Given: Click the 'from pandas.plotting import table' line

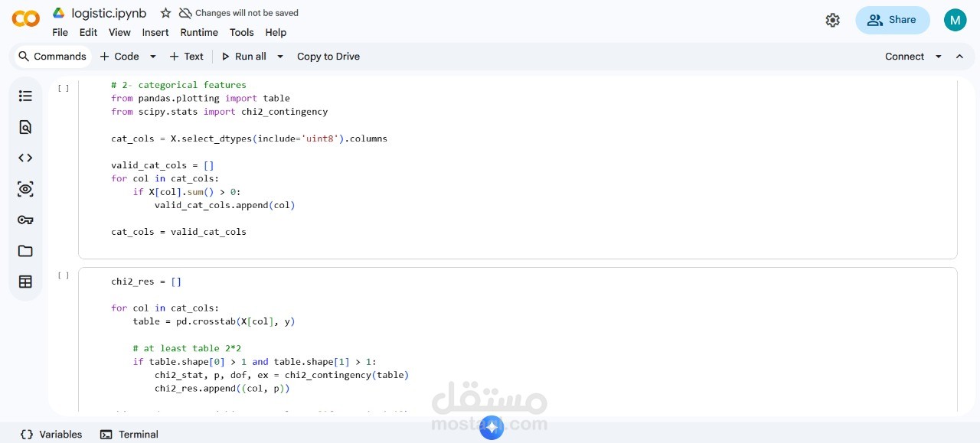Looking at the screenshot, I should (x=201, y=98).
